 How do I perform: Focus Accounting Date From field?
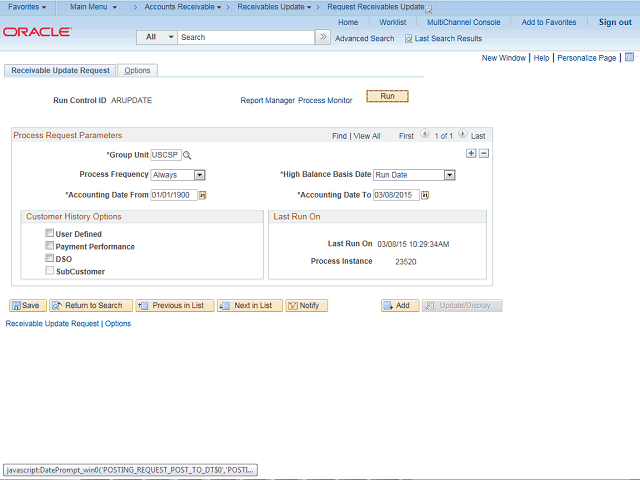[174, 195]
